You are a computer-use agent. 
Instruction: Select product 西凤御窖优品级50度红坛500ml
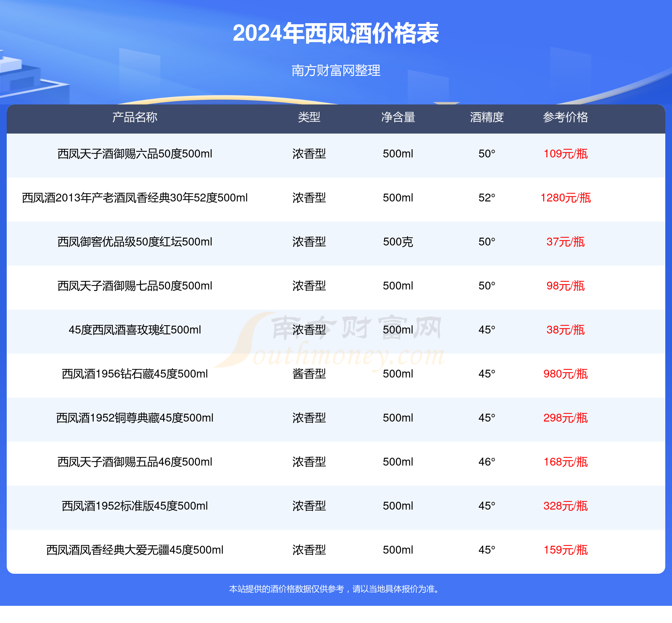135,242
